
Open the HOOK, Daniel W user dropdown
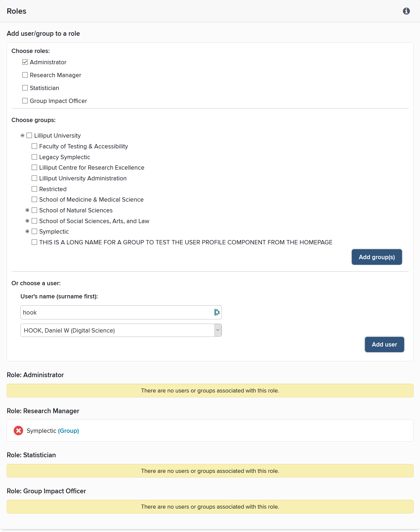121,330
